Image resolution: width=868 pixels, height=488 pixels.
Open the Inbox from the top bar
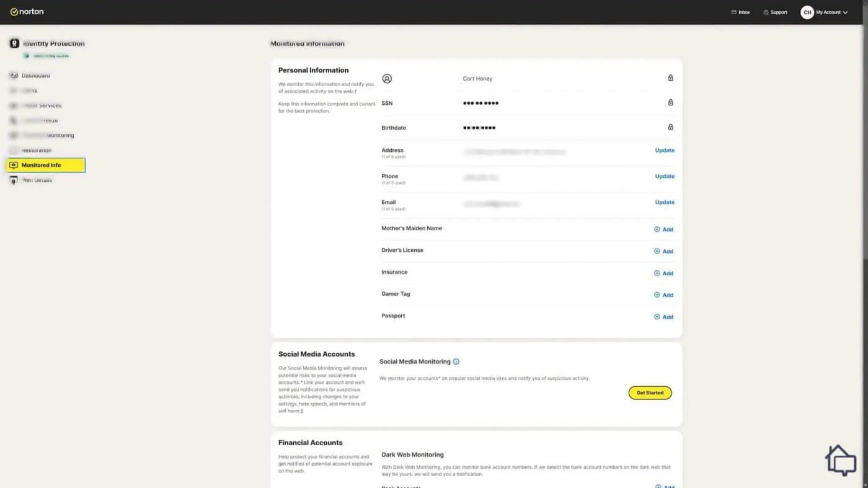click(741, 12)
